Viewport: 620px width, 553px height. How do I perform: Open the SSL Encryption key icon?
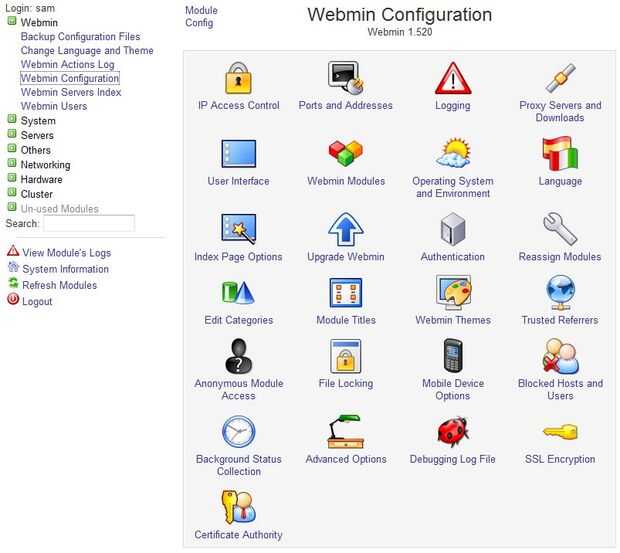tap(560, 432)
